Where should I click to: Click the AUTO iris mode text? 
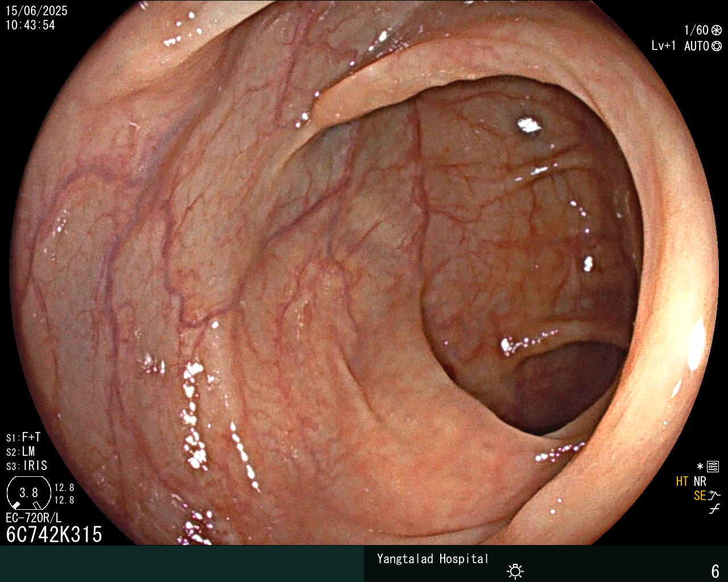pos(696,46)
